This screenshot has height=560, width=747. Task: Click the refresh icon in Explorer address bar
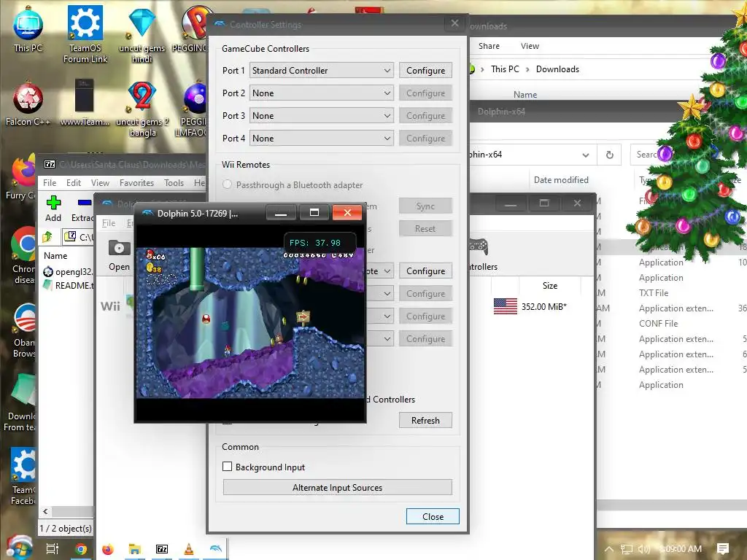point(609,155)
